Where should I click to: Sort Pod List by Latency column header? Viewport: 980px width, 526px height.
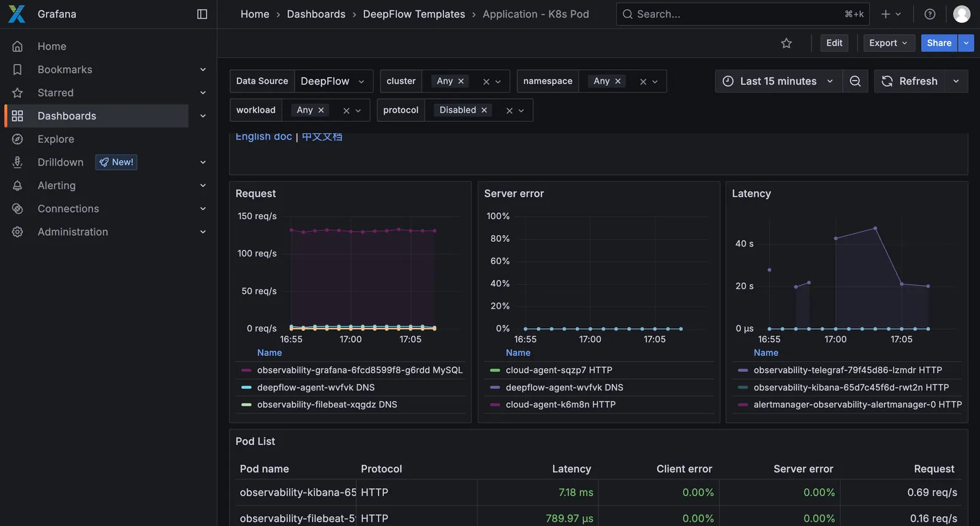pos(571,469)
